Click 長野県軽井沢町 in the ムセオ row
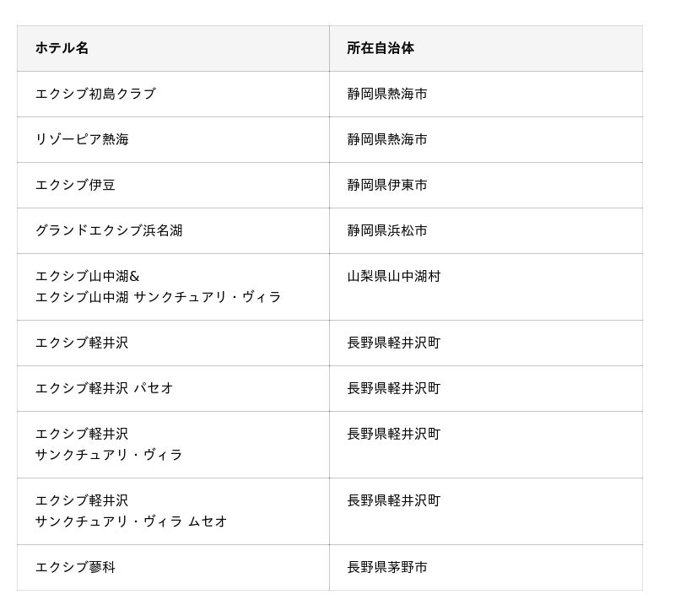This screenshot has width=675, height=616. click(x=394, y=500)
